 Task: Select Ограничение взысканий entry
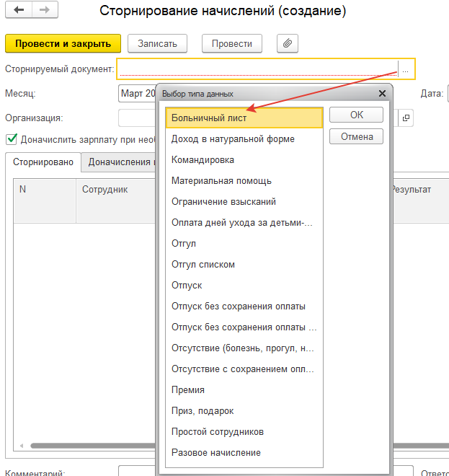pos(244,202)
